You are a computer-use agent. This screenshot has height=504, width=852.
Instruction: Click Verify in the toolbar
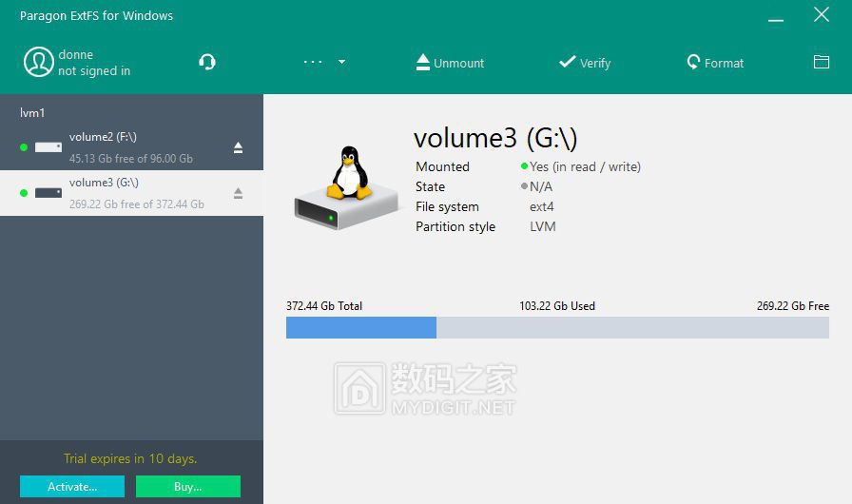[584, 63]
